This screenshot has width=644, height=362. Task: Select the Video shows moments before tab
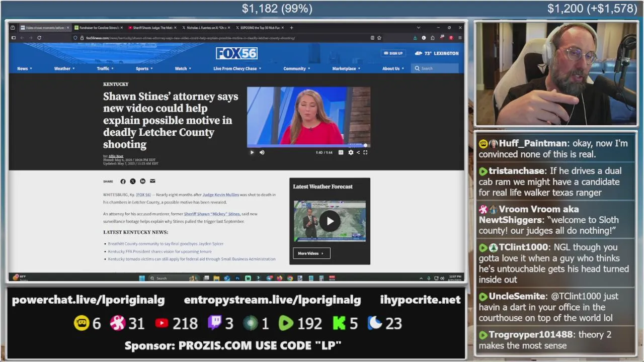(44, 28)
